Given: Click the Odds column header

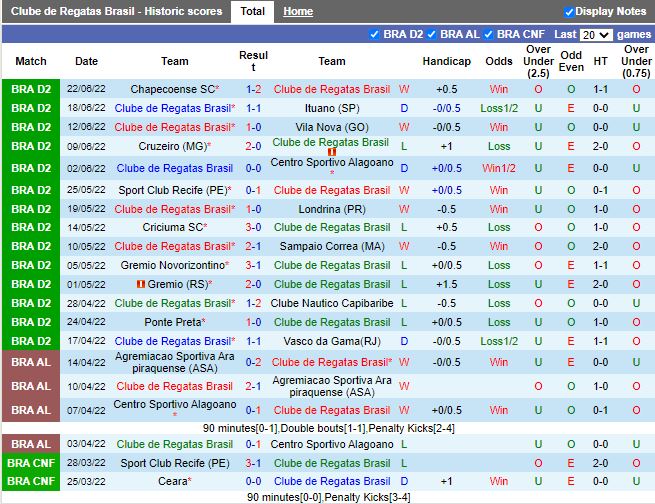Looking at the screenshot, I should coord(499,61).
